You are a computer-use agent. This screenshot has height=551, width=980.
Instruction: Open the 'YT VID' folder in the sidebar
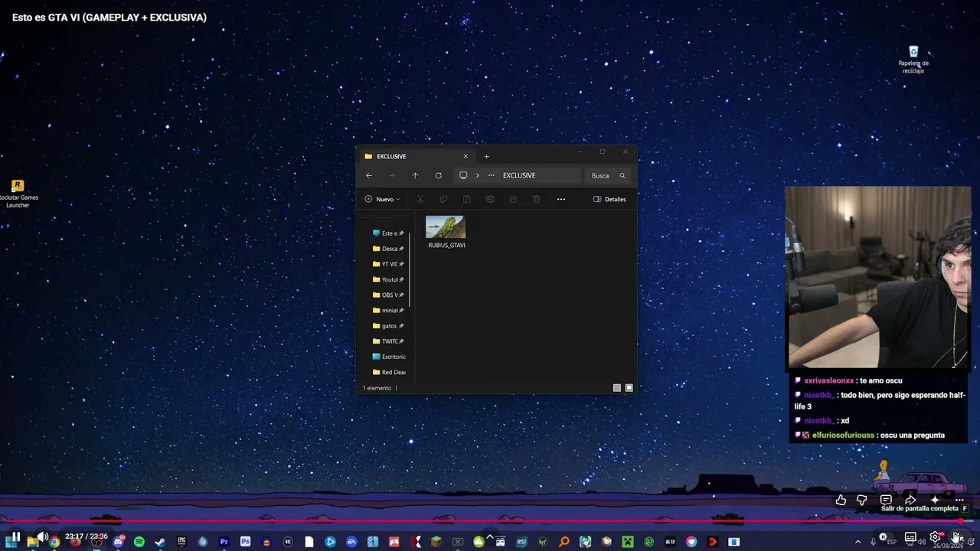tap(388, 264)
